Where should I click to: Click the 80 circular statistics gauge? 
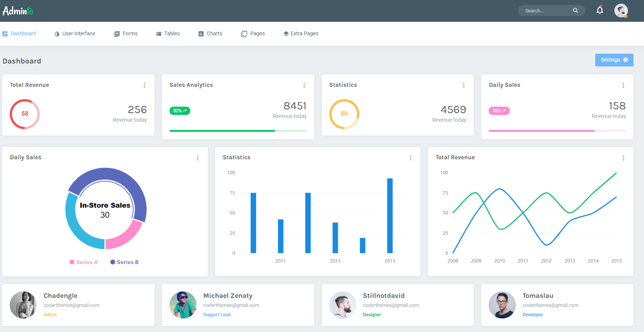pyautogui.click(x=344, y=114)
